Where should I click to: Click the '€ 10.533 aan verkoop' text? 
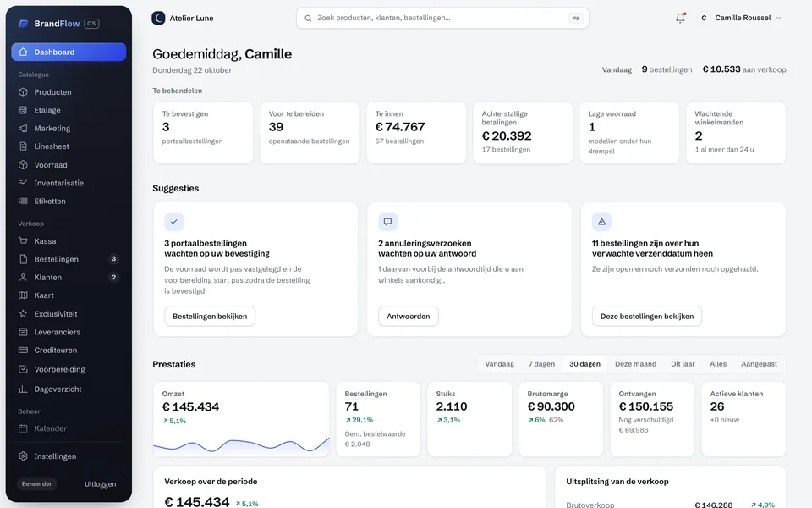[744, 69]
